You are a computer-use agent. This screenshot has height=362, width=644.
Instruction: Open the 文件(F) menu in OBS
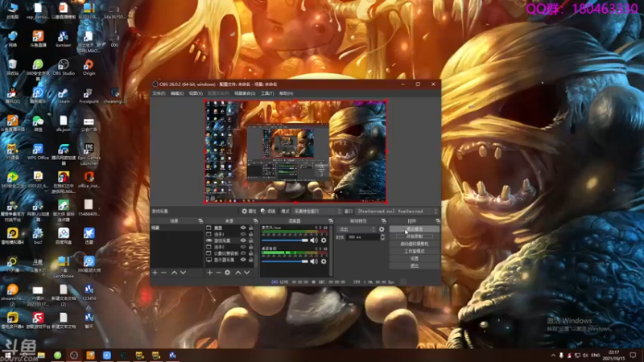coord(159,93)
